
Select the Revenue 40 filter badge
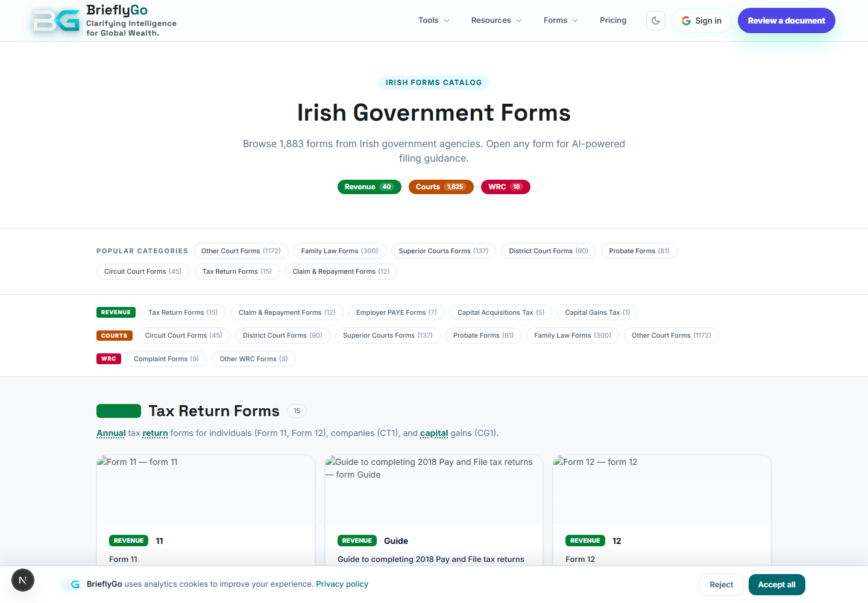(x=369, y=187)
